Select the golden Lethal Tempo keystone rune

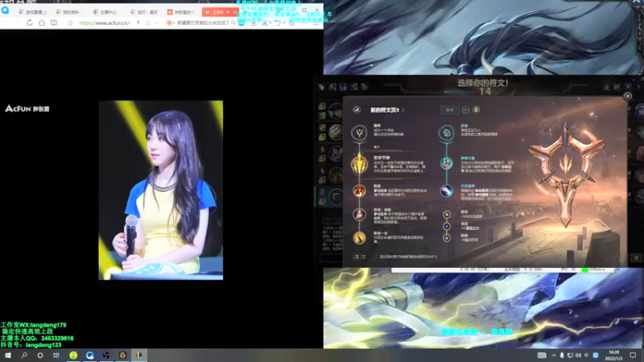359,165
